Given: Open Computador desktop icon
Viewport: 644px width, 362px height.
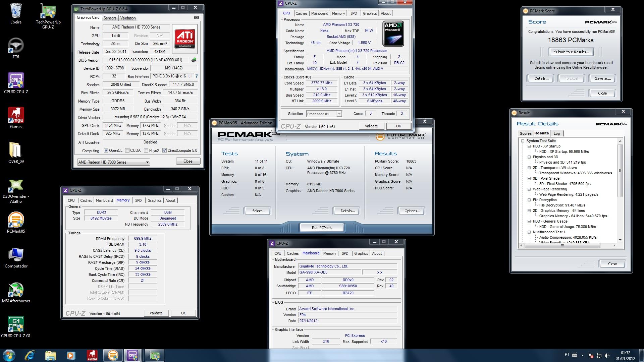Looking at the screenshot, I should click(x=16, y=257).
